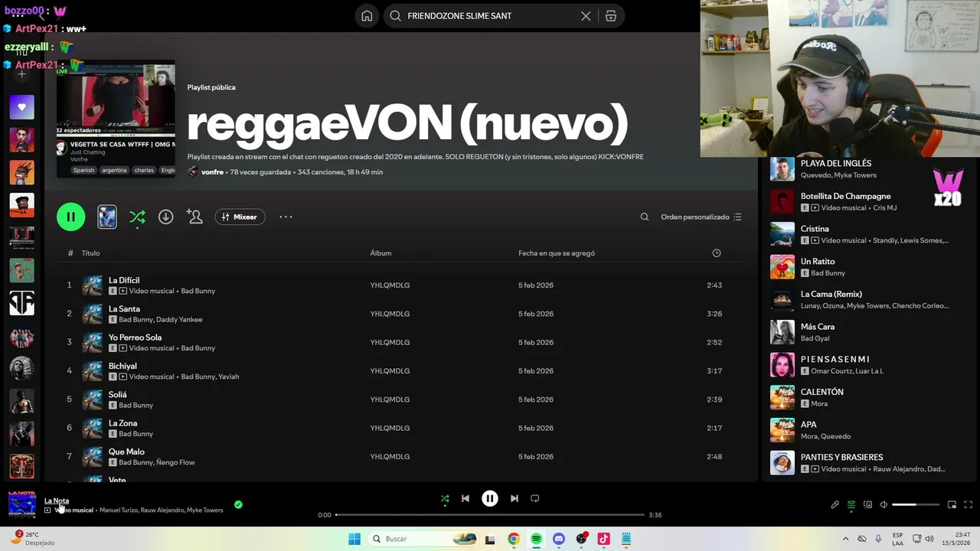
Task: Download the playlist with the down-arrow icon
Action: (x=165, y=217)
